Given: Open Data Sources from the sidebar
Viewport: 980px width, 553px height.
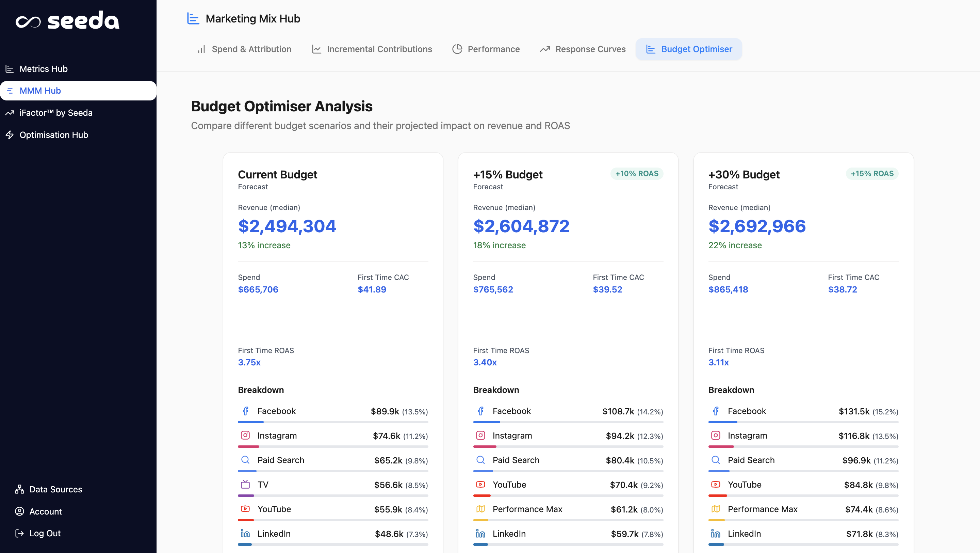Looking at the screenshot, I should 55,489.
